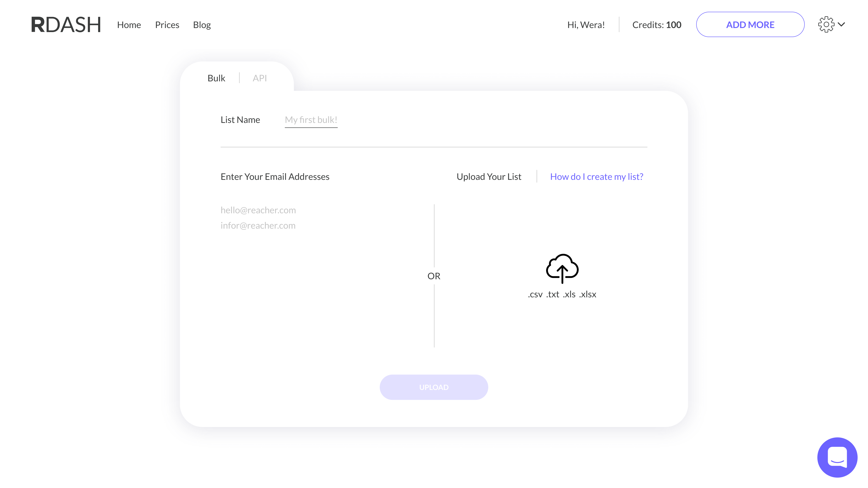
Task: Click the 'List Name' label
Action: [x=240, y=120]
